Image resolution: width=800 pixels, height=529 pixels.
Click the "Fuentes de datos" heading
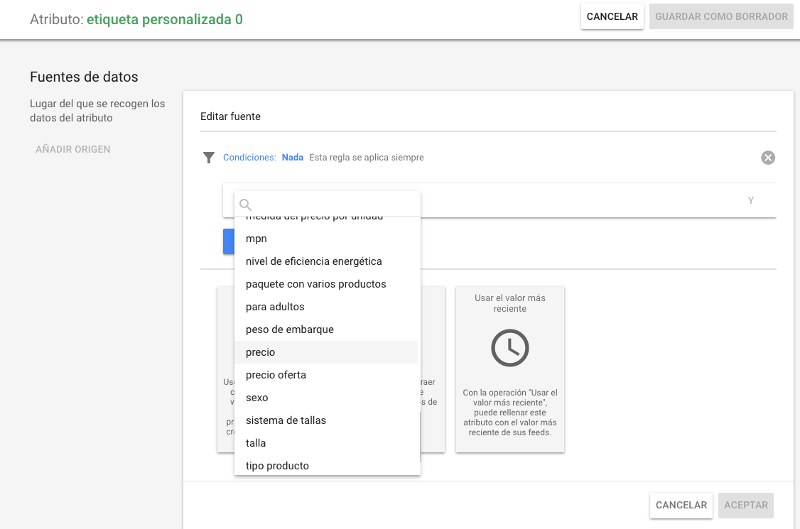(x=84, y=77)
